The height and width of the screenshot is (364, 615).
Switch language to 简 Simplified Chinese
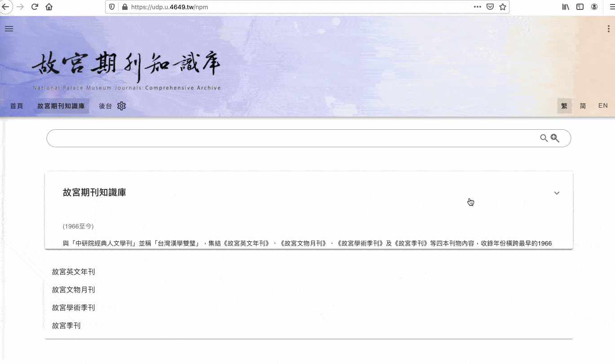583,106
